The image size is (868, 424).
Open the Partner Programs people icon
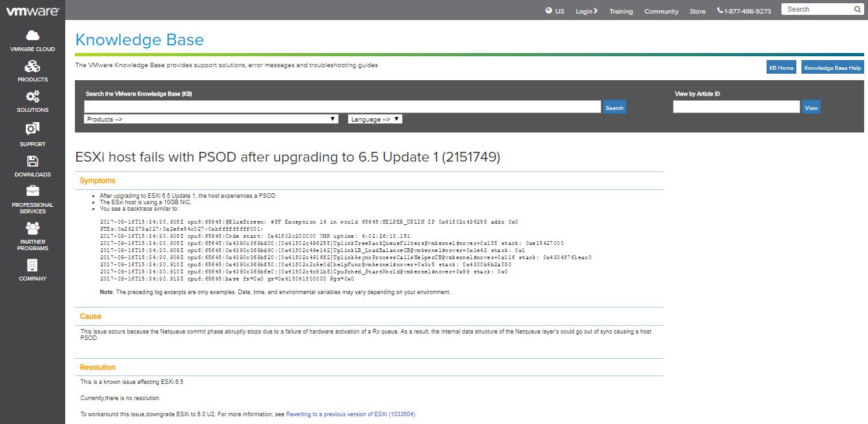(x=32, y=228)
